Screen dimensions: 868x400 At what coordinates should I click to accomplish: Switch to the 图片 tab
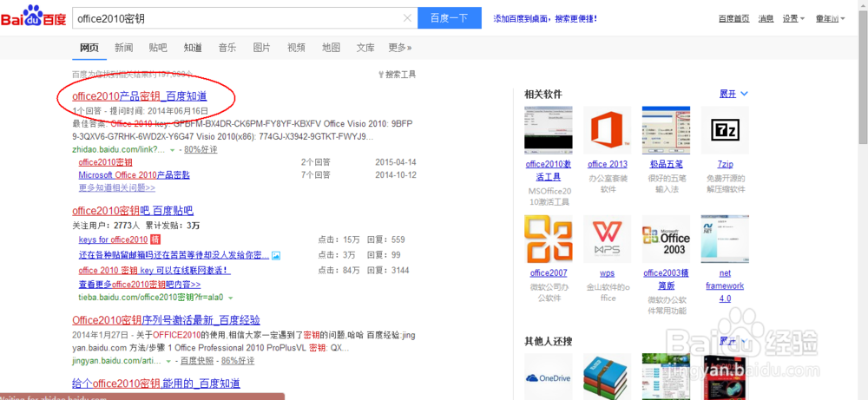(x=262, y=48)
